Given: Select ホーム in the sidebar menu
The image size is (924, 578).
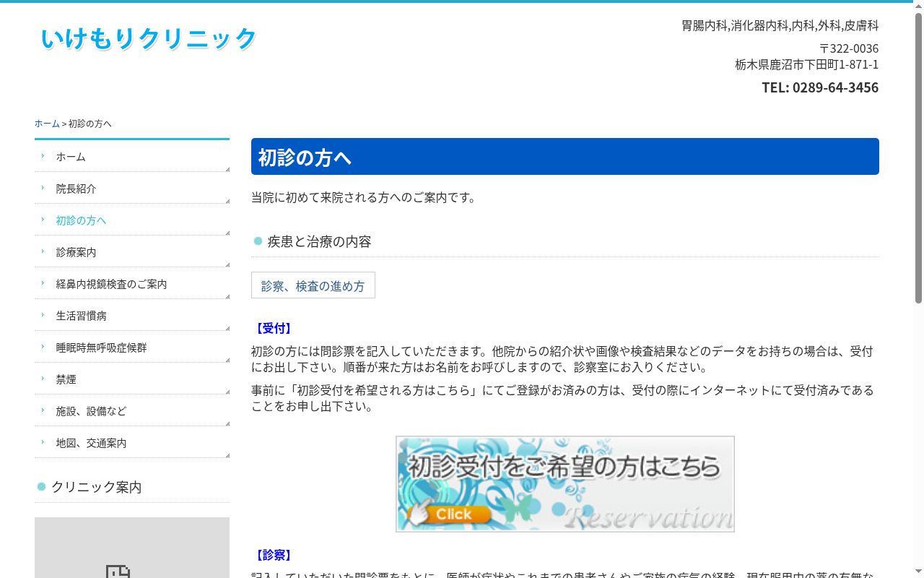Looking at the screenshot, I should (132, 156).
